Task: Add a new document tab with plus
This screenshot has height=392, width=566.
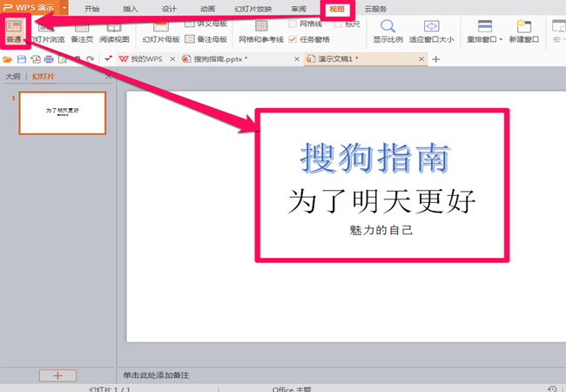Action: [436, 59]
